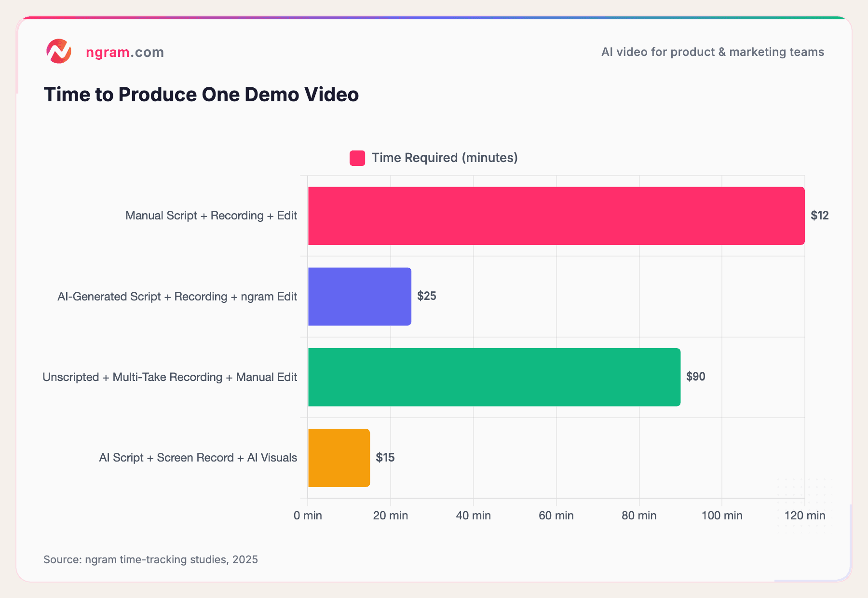Click the chart title Time to Produce
This screenshot has width=868, height=598.
point(201,95)
